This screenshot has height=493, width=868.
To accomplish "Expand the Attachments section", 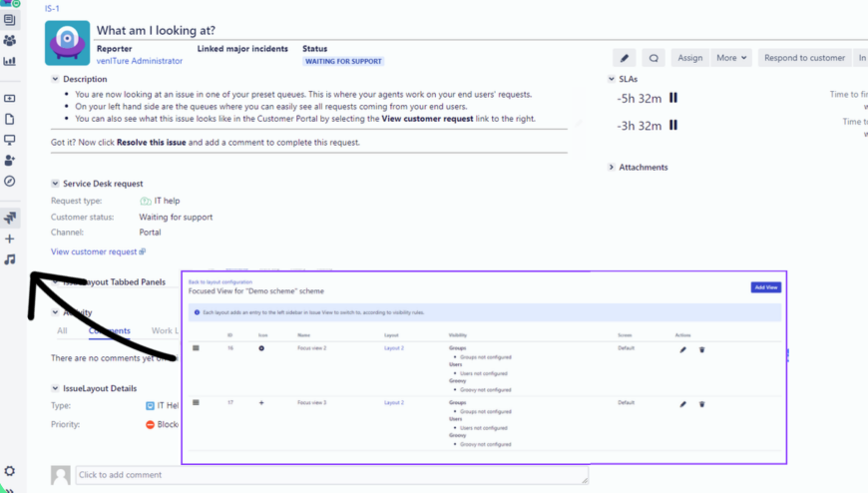I will pyautogui.click(x=612, y=168).
